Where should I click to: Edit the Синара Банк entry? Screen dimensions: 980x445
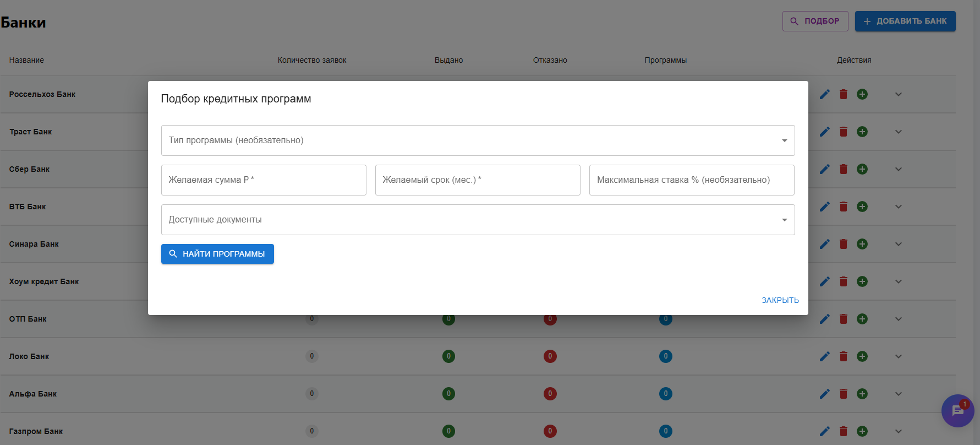point(824,244)
